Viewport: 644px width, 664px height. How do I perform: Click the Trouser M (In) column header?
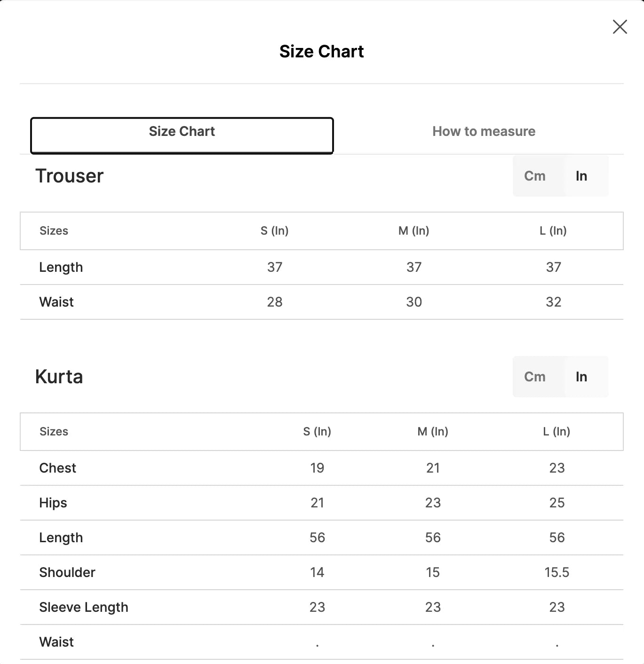pos(414,231)
